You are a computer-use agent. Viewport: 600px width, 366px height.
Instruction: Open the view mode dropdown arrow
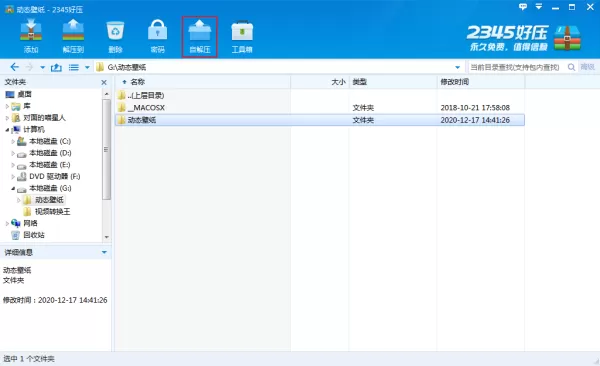tap(87, 68)
